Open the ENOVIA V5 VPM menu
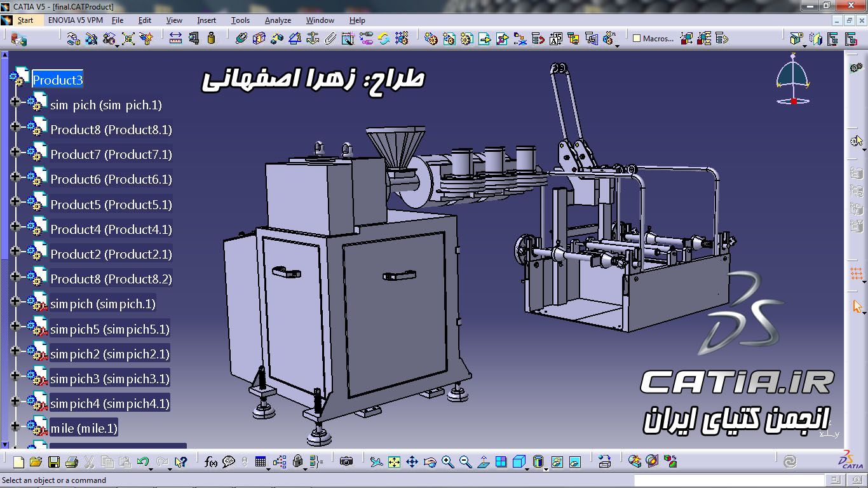 pos(76,20)
